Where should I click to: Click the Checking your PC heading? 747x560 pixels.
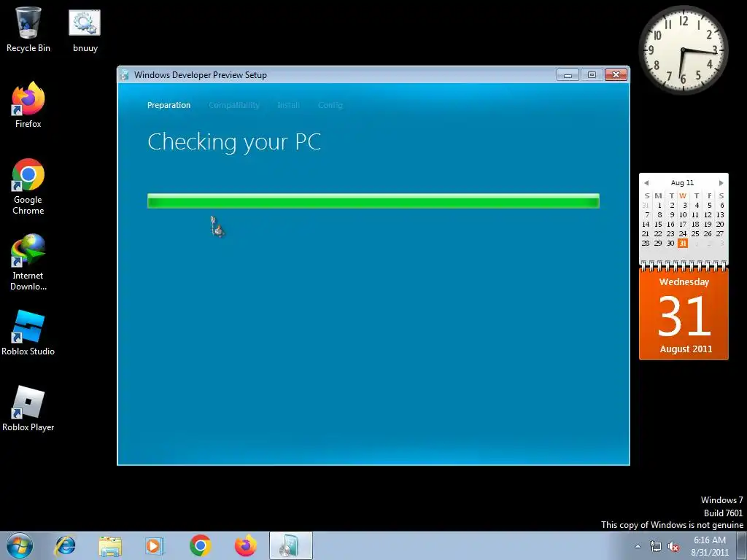pyautogui.click(x=234, y=142)
